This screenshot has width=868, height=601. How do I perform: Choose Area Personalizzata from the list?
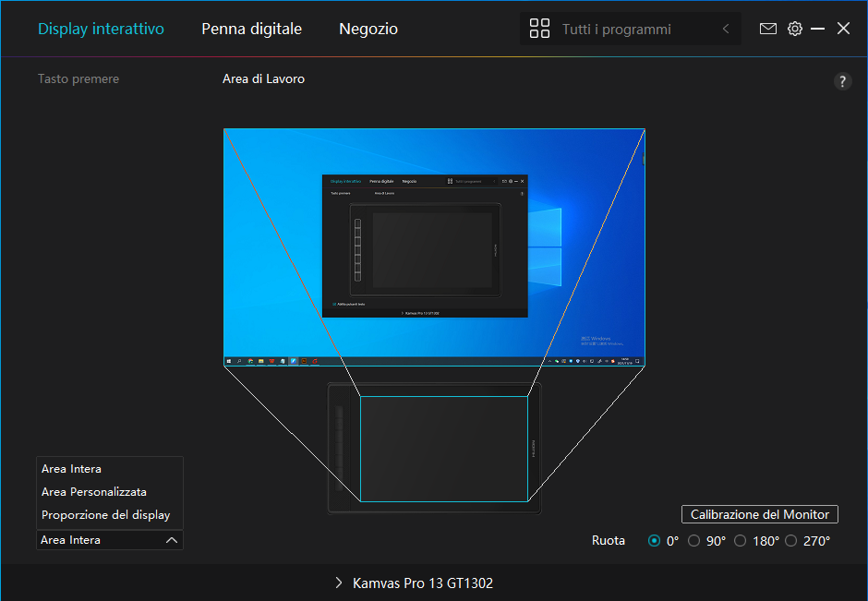tap(94, 492)
